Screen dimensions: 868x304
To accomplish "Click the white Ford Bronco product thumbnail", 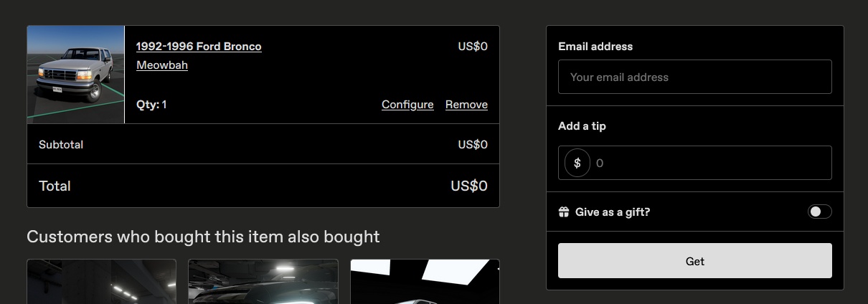I will click(76, 75).
